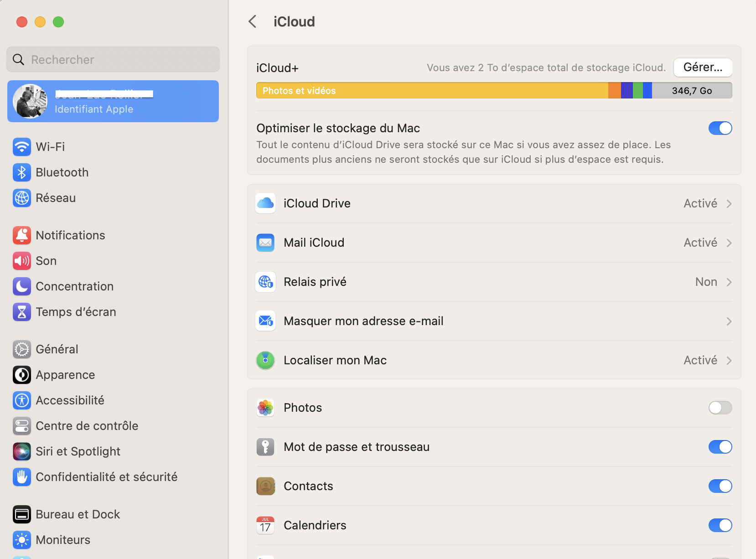
Task: Click the Wi-Fi icon in sidebar
Action: tap(21, 147)
